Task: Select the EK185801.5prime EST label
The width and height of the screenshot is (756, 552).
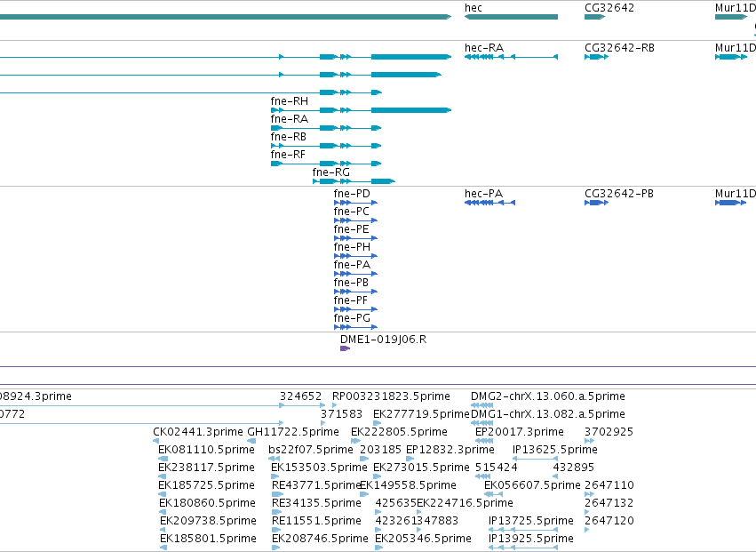Action: coord(208,539)
